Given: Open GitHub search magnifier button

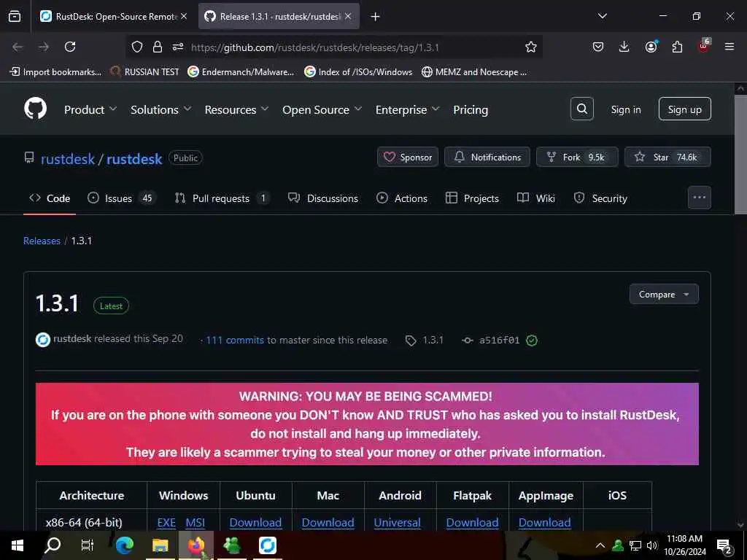Looking at the screenshot, I should point(581,109).
